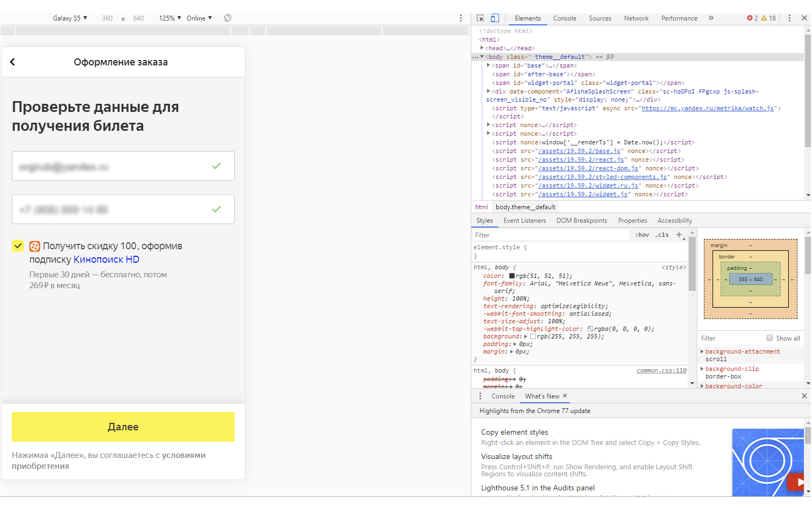Close the bottom drawer panel
812x512 pixels.
pyautogui.click(x=804, y=396)
